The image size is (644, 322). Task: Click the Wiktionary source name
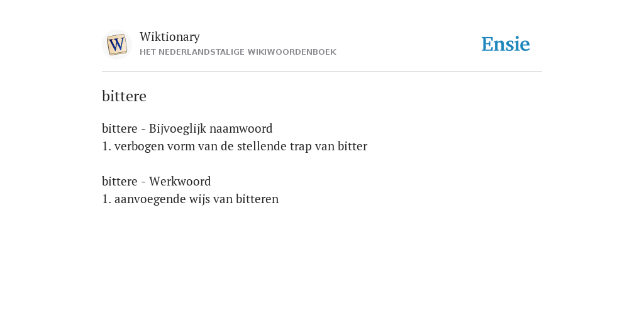170,36
